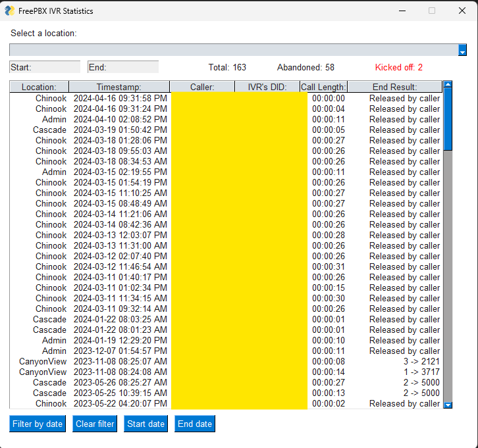Click the table scrollbar down arrow
Screen dimensions: 478x448
pos(448,405)
